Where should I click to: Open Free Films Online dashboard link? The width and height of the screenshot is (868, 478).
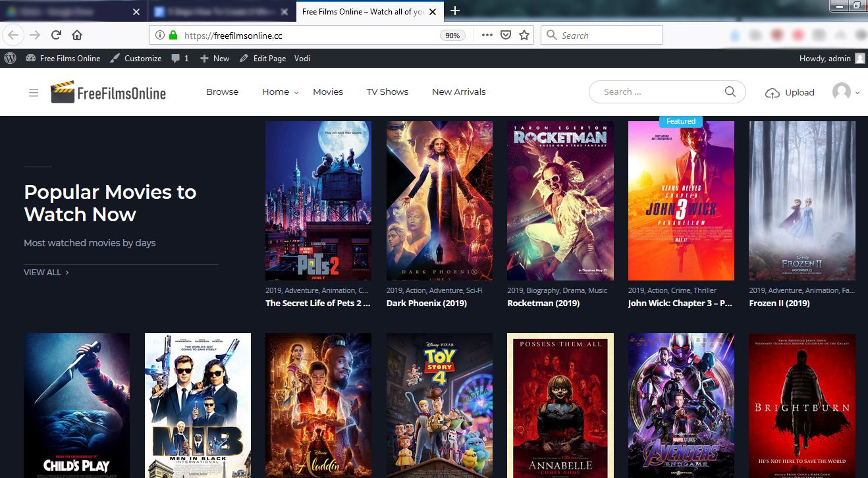63,58
